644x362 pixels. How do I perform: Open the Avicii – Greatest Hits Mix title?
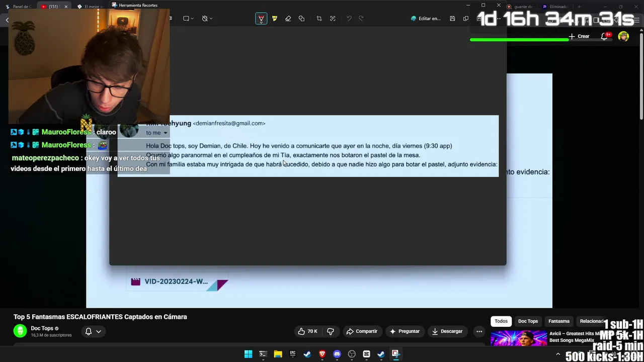(574, 337)
